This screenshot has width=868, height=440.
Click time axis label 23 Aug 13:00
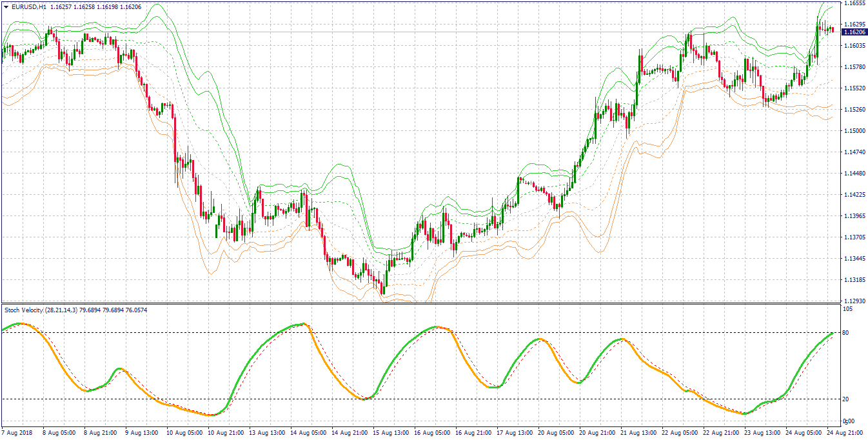click(x=762, y=434)
